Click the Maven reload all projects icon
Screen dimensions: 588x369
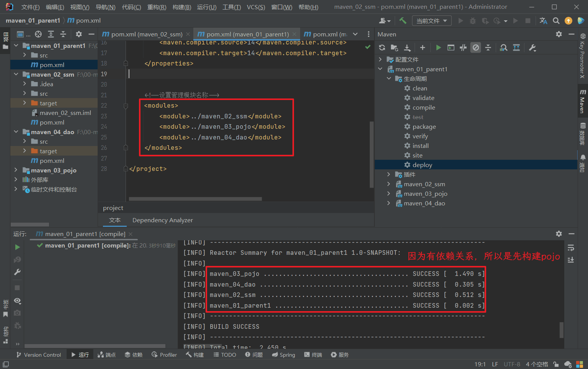click(382, 48)
